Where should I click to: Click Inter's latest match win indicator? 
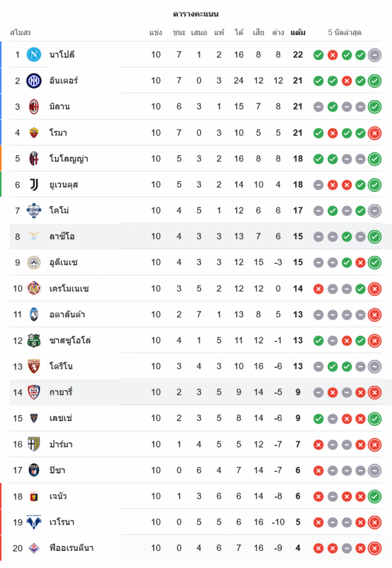click(x=374, y=81)
